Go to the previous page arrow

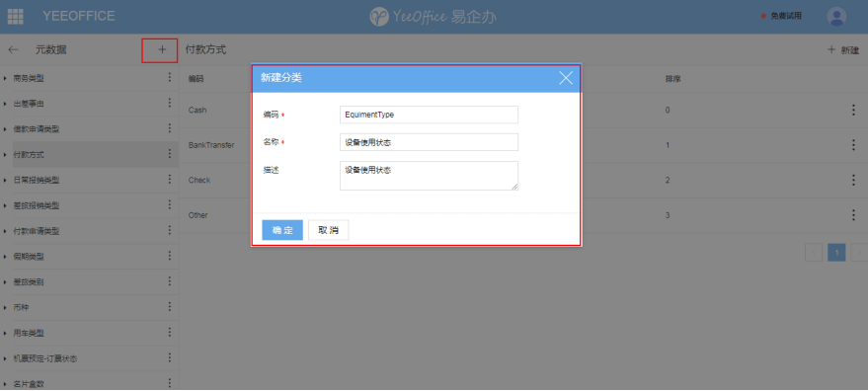[x=814, y=253]
